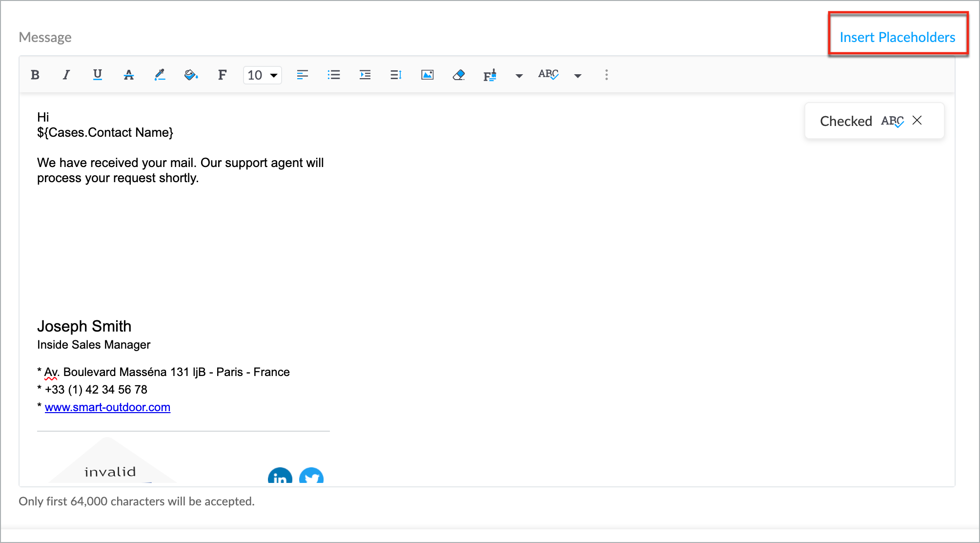Click Insert Placeholders link
This screenshot has height=543, width=980.
click(x=897, y=37)
